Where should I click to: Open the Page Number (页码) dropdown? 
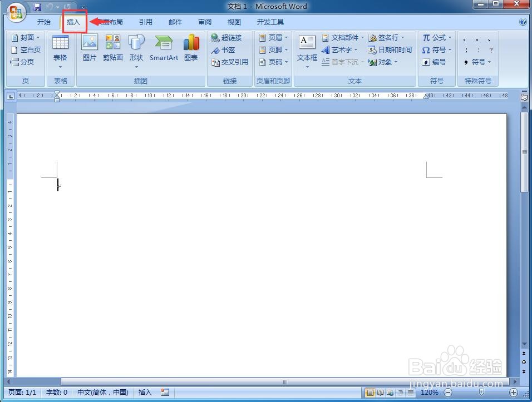(273, 62)
